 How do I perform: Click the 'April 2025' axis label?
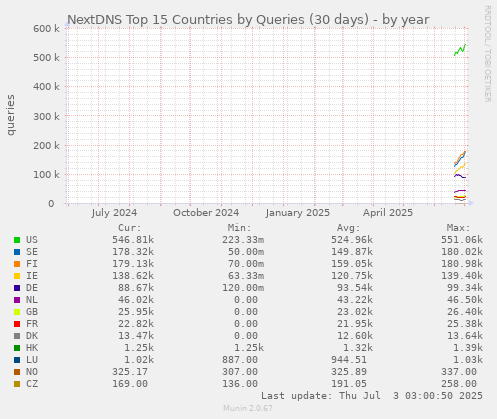click(x=388, y=213)
